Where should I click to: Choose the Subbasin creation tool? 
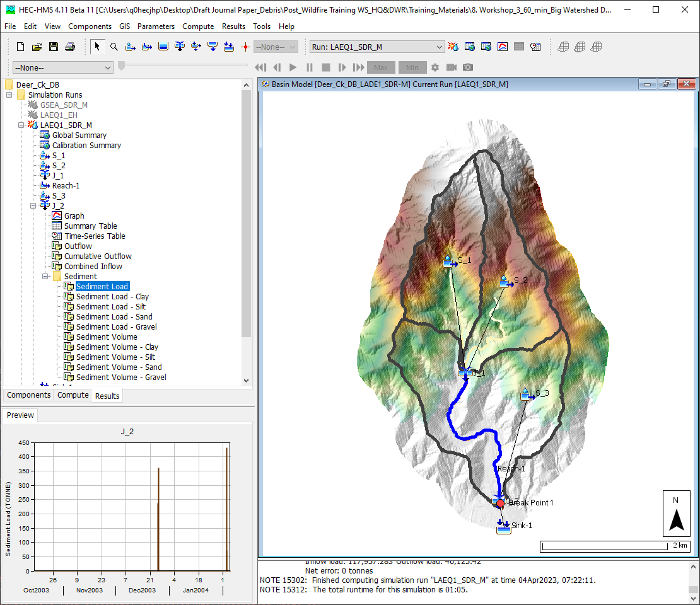pyautogui.click(x=131, y=47)
